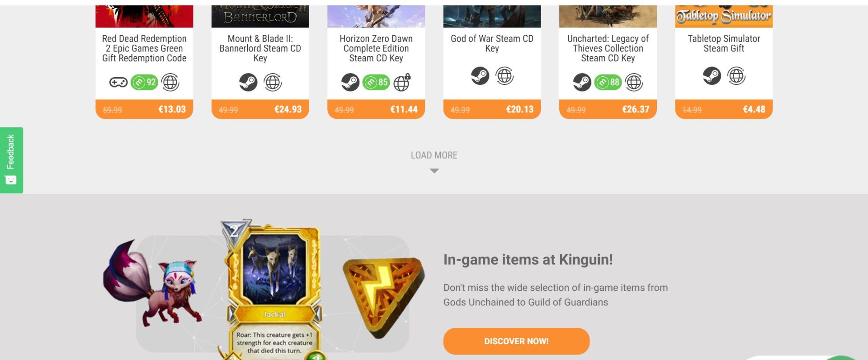Click the gamepad icon on Red Dead Redemption 2
This screenshot has width=868, height=360.
click(118, 82)
